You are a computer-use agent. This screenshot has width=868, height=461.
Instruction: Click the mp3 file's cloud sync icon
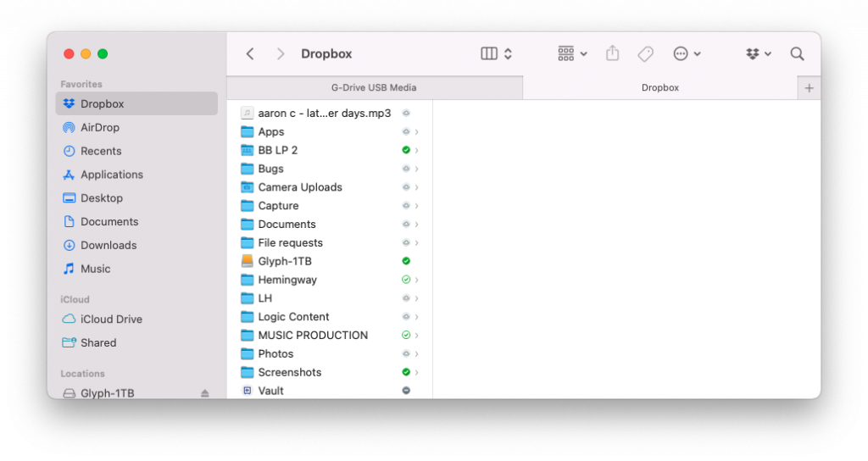pos(406,113)
